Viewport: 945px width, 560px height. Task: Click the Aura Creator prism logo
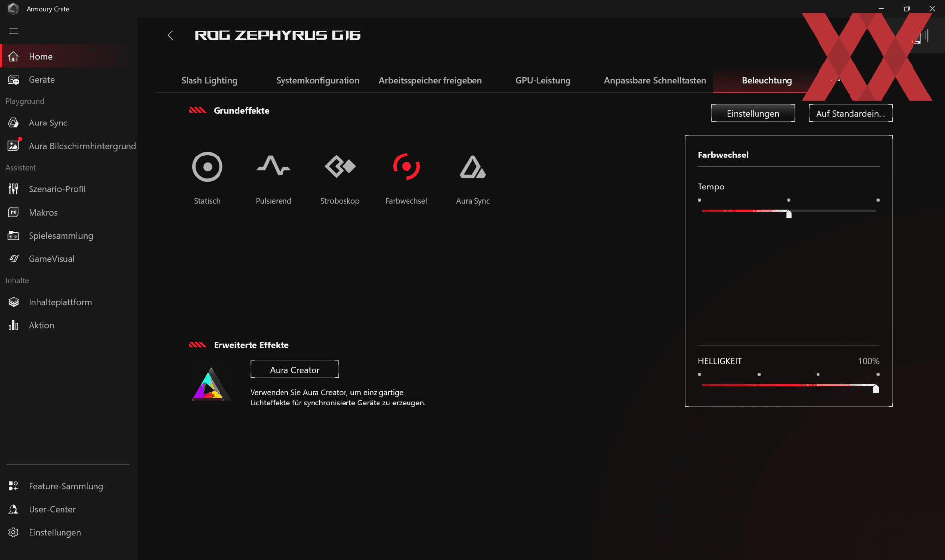[211, 383]
